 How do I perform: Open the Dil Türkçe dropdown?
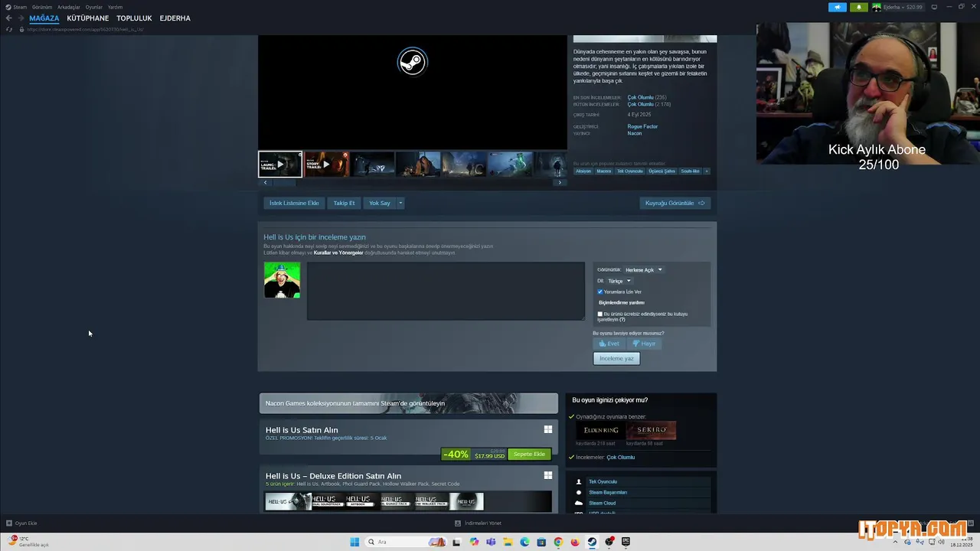pyautogui.click(x=619, y=281)
